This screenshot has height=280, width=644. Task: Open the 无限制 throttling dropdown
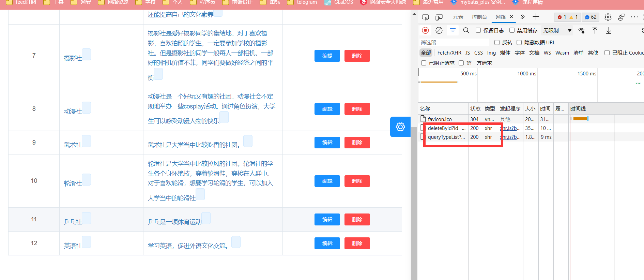(x=557, y=30)
